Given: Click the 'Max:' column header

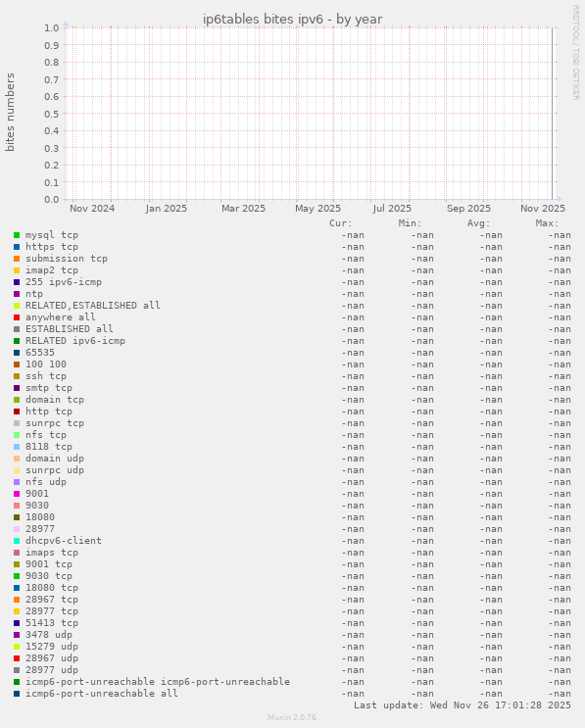Looking at the screenshot, I should [x=548, y=223].
